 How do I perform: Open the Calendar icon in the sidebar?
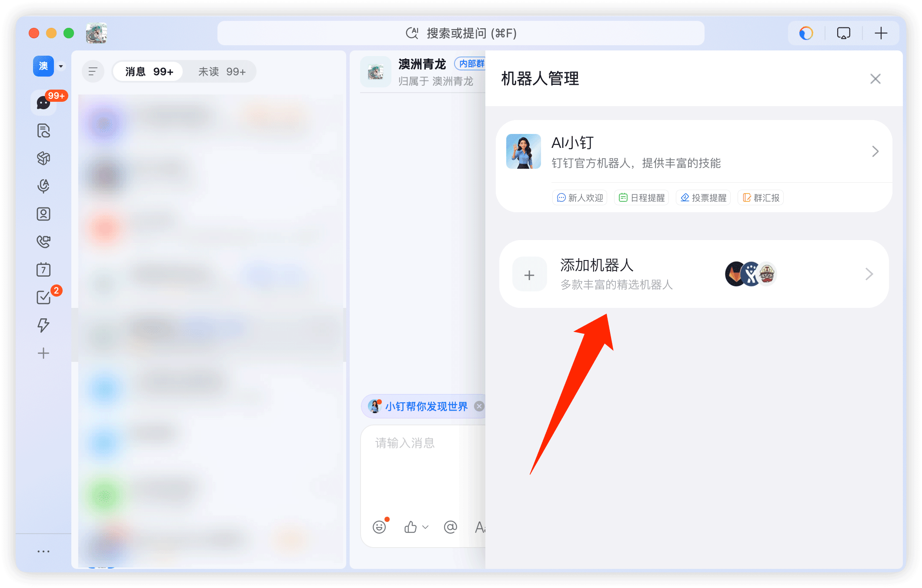coord(43,269)
